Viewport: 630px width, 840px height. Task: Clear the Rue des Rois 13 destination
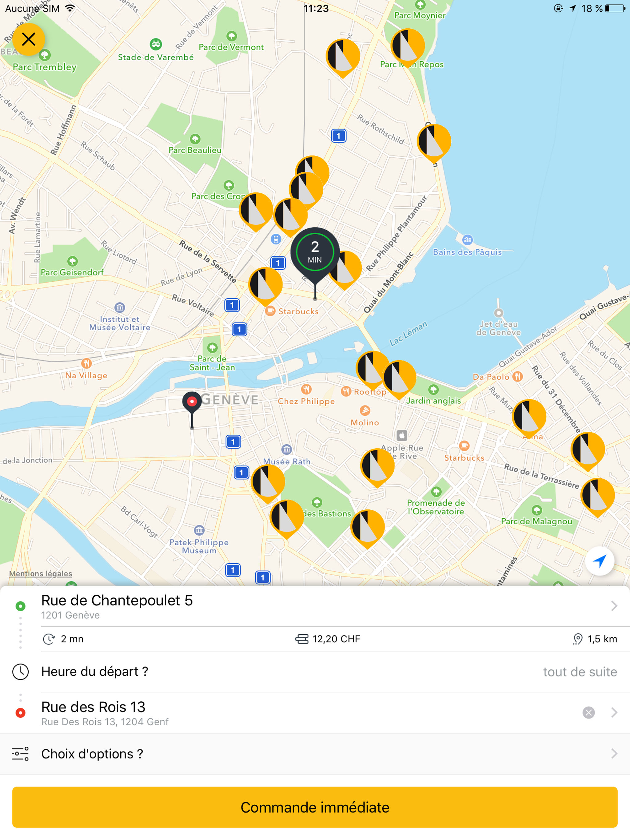(588, 712)
